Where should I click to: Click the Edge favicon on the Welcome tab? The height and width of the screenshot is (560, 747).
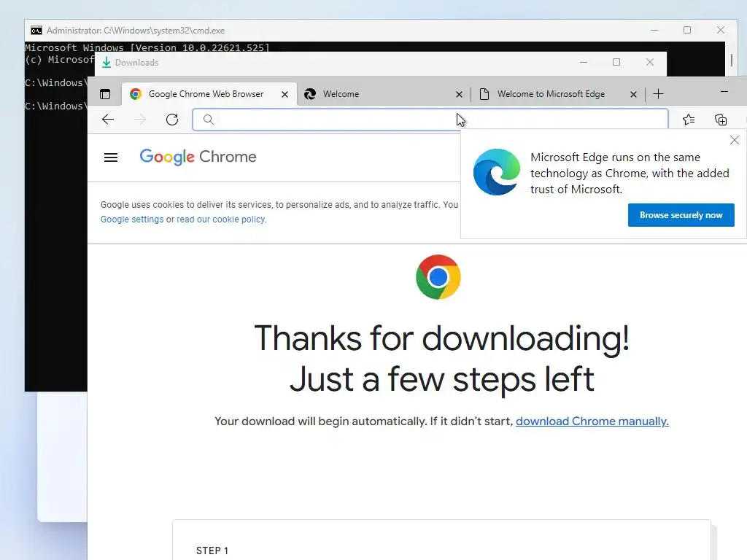[310, 94]
